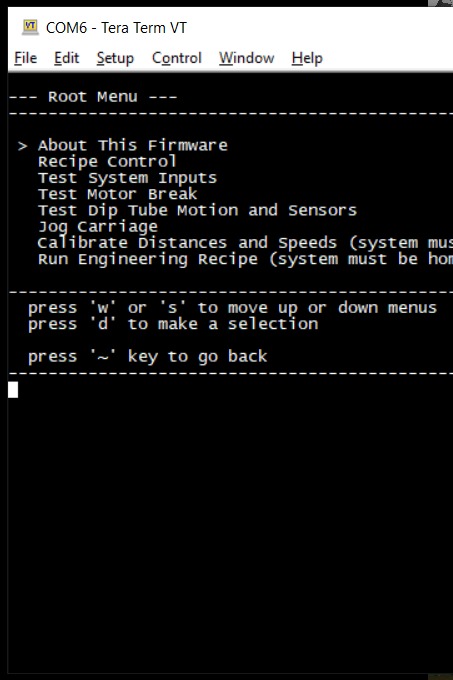
Task: Open the File menu
Action: coord(26,58)
